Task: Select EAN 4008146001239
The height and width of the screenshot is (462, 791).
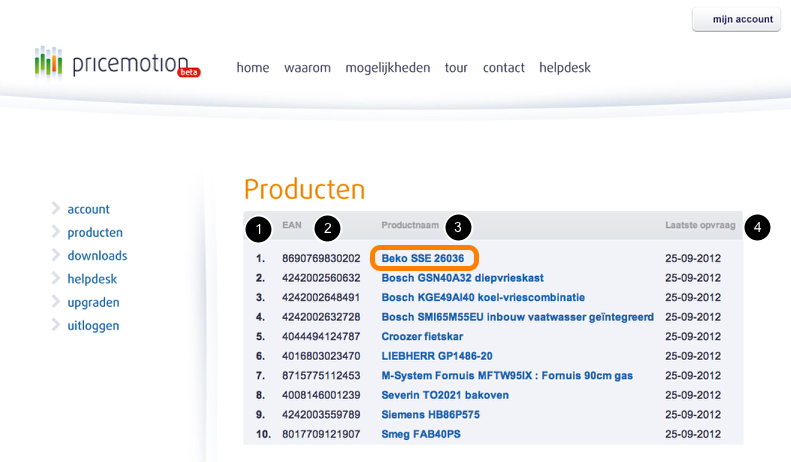Action: [321, 395]
